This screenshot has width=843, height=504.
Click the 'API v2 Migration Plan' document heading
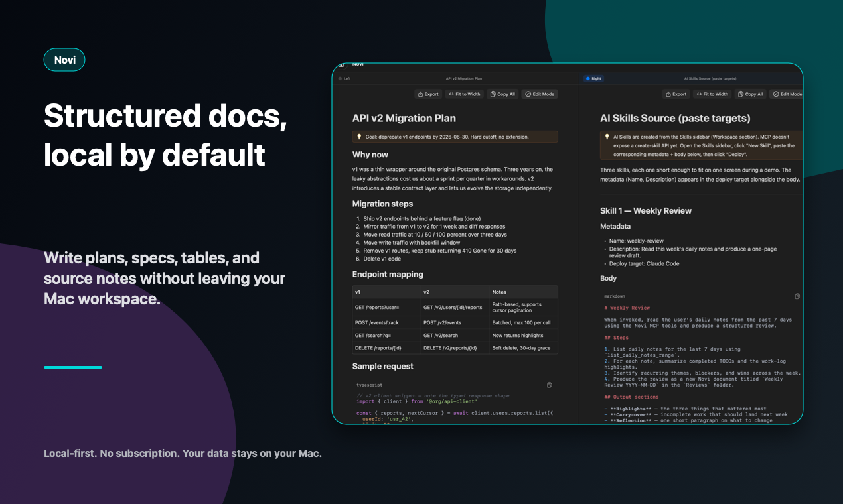404,119
